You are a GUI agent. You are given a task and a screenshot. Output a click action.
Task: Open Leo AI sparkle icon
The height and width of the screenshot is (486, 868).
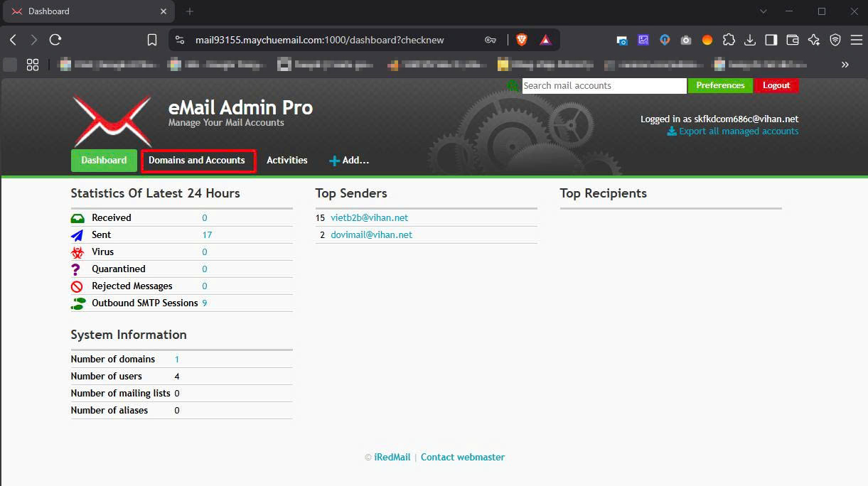tap(814, 40)
